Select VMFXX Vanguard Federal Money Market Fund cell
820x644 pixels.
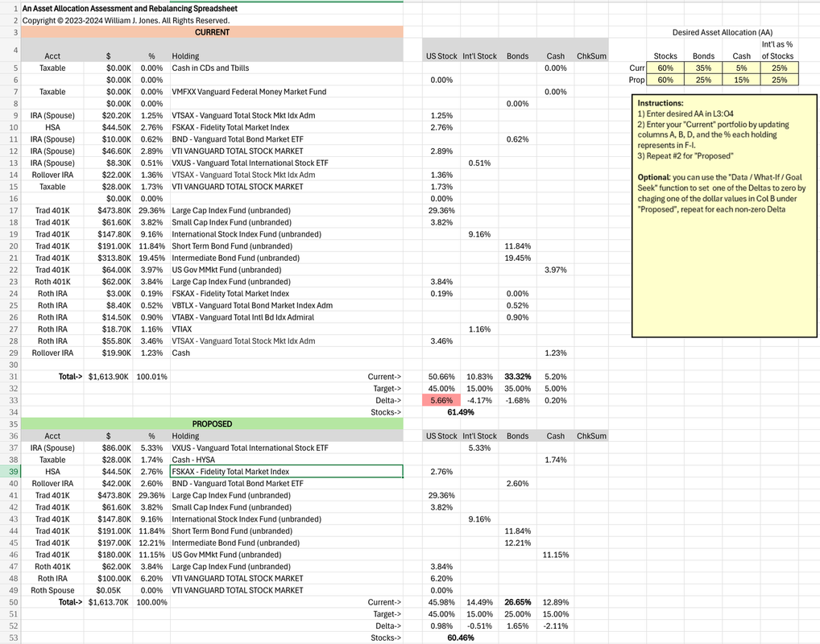click(x=287, y=92)
